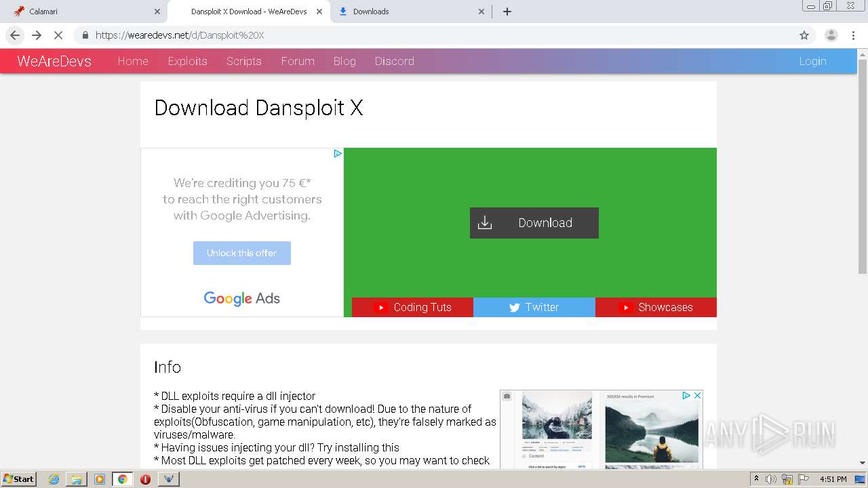The image size is (868, 488).
Task: Click the snowy forest photo thumbnail
Action: tap(557, 415)
